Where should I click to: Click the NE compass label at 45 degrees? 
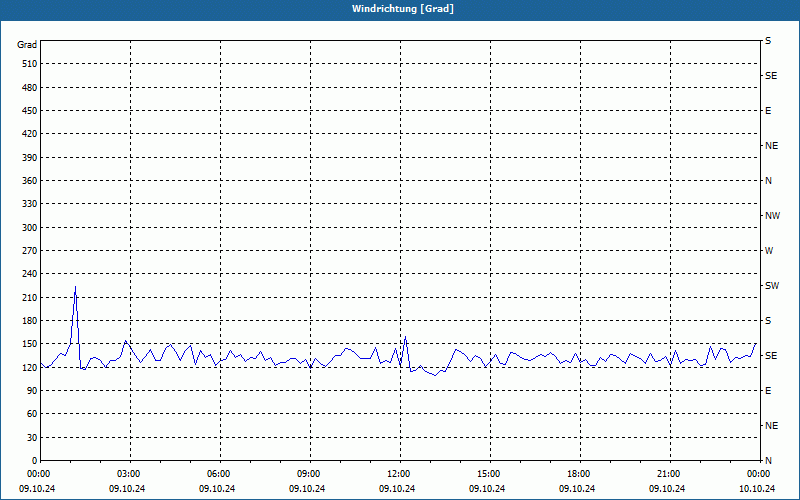[x=771, y=426]
